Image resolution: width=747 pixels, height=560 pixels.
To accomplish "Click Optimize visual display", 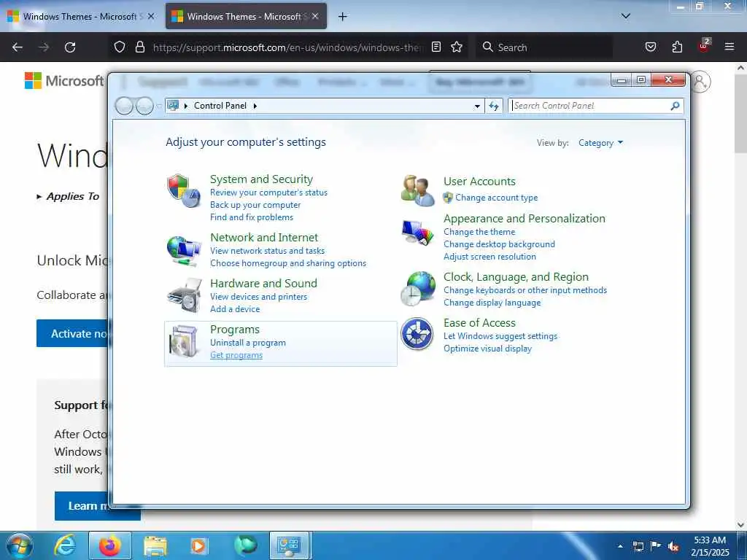I will (x=487, y=349).
